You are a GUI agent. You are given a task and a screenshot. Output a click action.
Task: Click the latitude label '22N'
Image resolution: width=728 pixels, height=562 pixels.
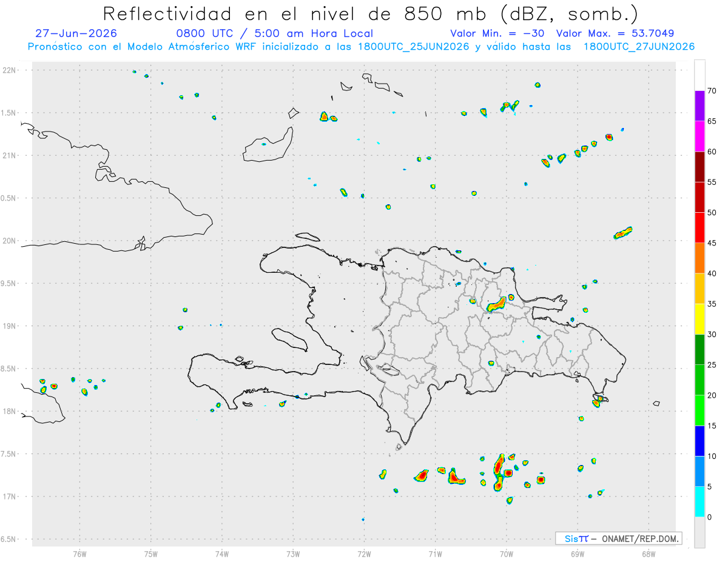[10, 70]
